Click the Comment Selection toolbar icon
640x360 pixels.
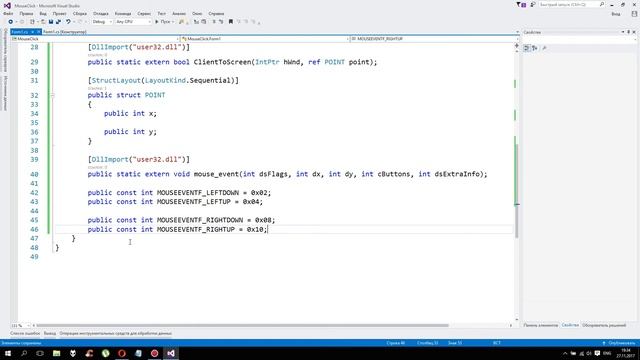(214, 22)
